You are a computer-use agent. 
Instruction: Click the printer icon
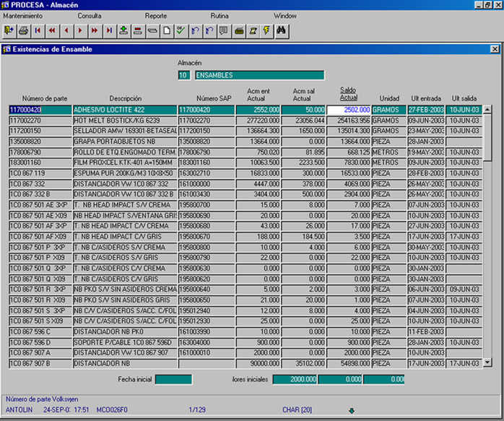click(23, 30)
